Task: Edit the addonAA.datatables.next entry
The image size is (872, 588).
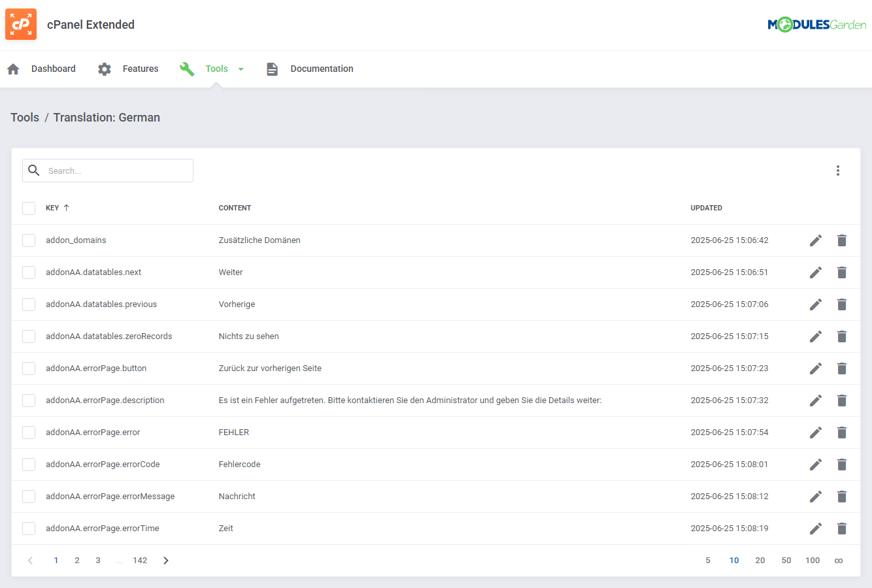Action: [816, 272]
